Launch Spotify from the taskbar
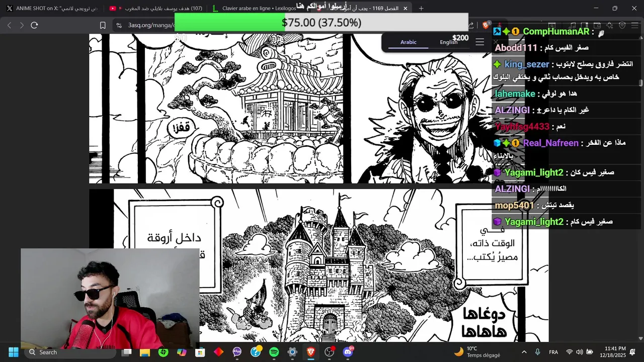 click(x=274, y=352)
